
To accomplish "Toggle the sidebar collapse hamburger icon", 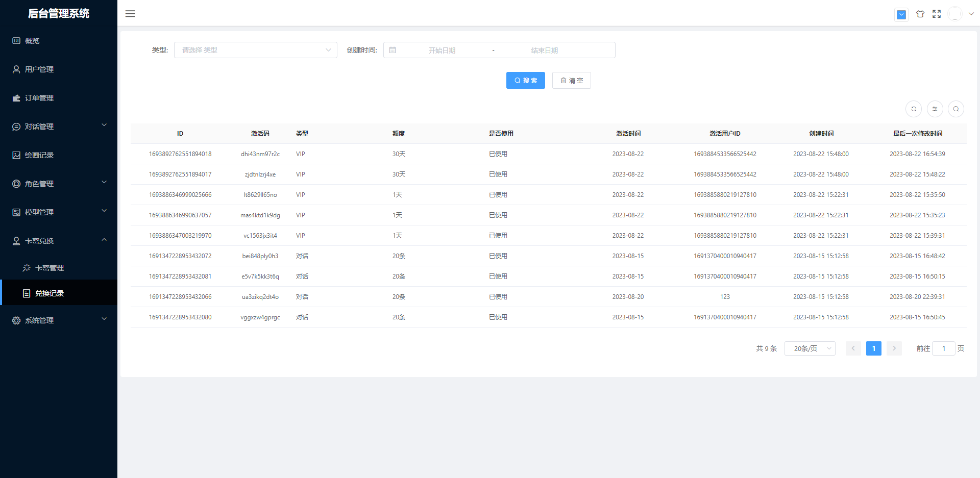I will 130,14.
